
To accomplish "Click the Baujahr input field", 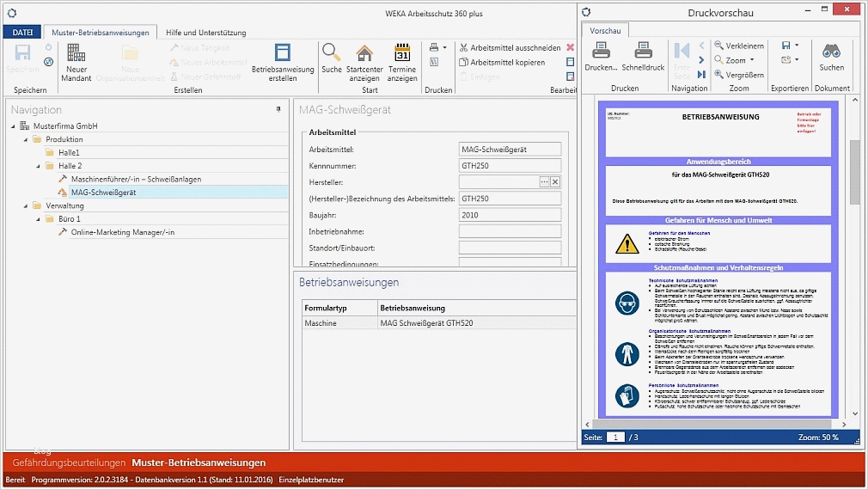I will pyautogui.click(x=510, y=215).
